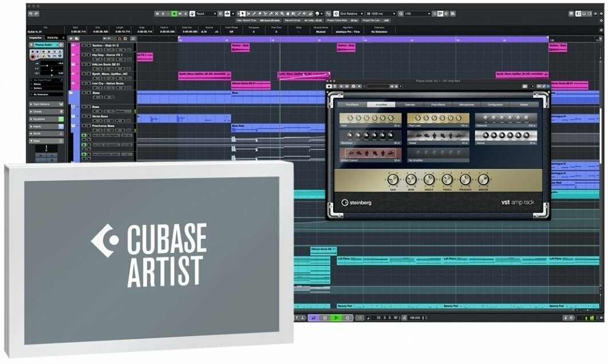Select the Diamond amplifier model
The width and height of the screenshot is (608, 364).
click(x=506, y=120)
